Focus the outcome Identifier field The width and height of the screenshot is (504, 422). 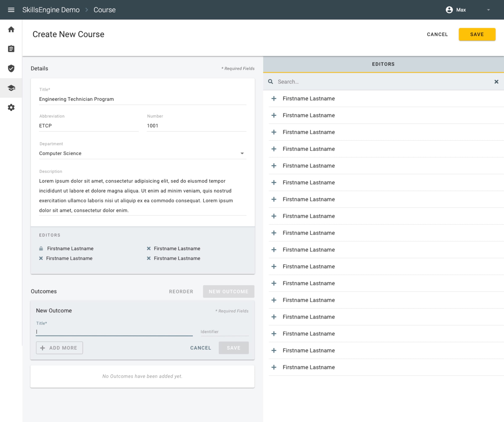point(225,332)
